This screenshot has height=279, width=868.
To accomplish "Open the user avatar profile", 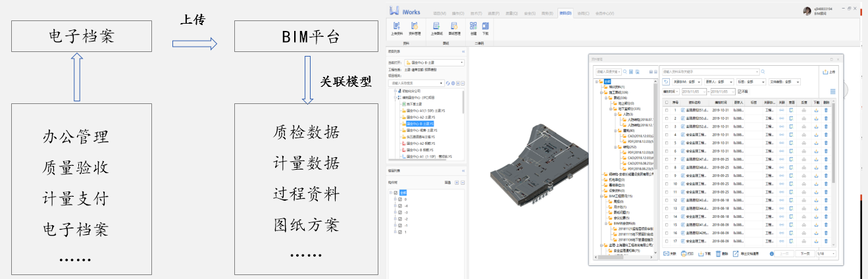I will 807,11.
